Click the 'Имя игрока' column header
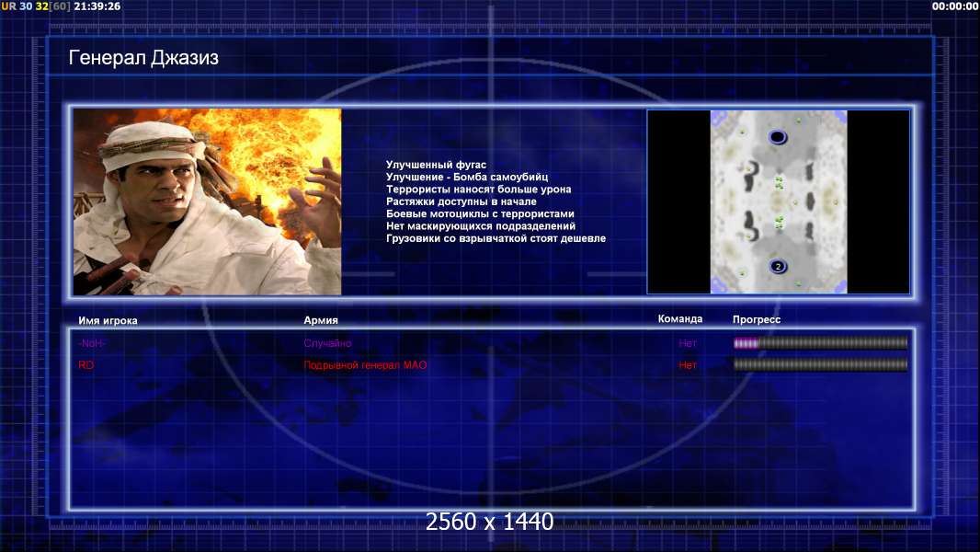Image resolution: width=980 pixels, height=552 pixels. [x=108, y=321]
